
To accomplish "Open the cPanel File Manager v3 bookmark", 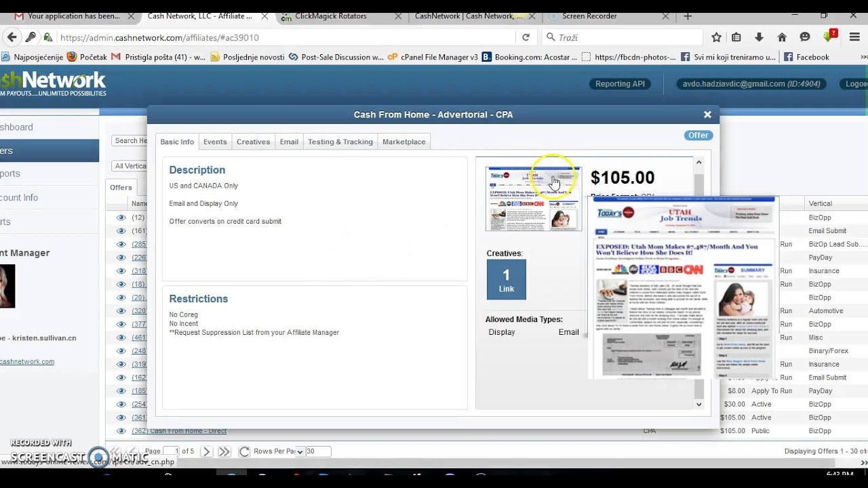I will [433, 57].
